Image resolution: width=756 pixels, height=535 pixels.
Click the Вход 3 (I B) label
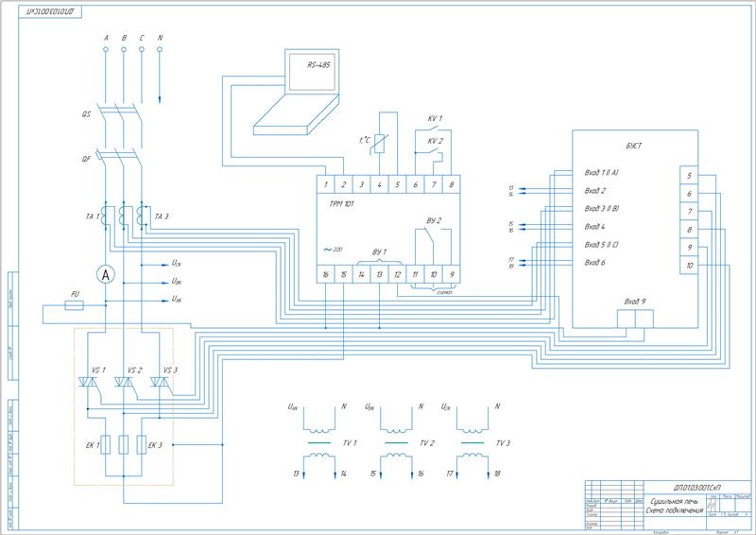(602, 208)
